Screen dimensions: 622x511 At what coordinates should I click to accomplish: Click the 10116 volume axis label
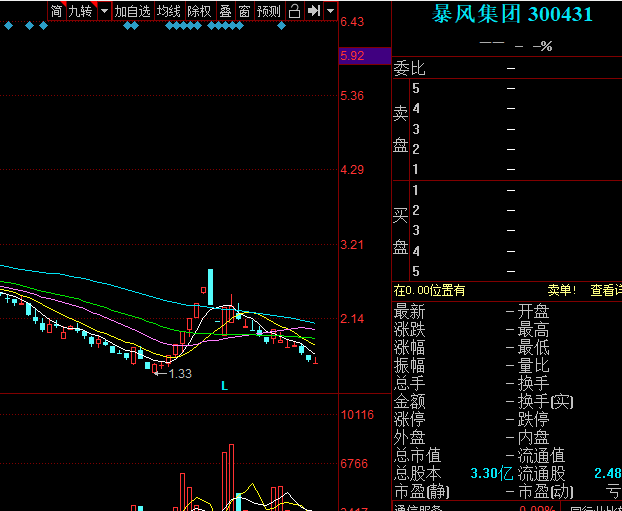[x=357, y=415]
